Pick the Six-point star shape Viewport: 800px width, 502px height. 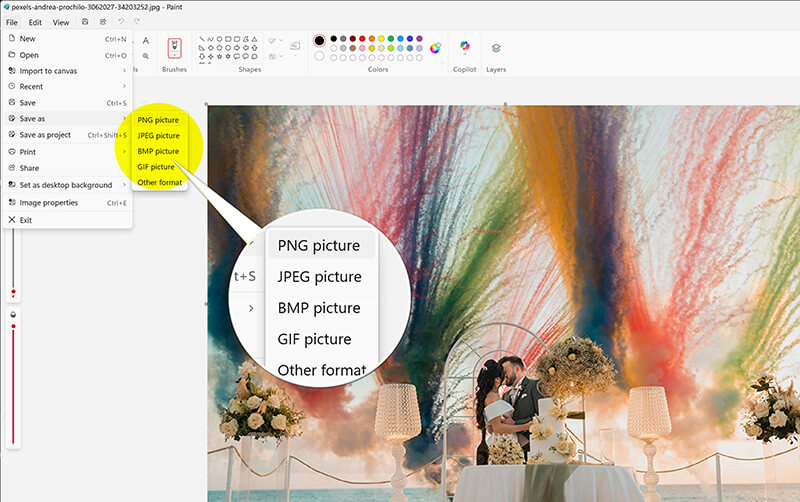228,56
